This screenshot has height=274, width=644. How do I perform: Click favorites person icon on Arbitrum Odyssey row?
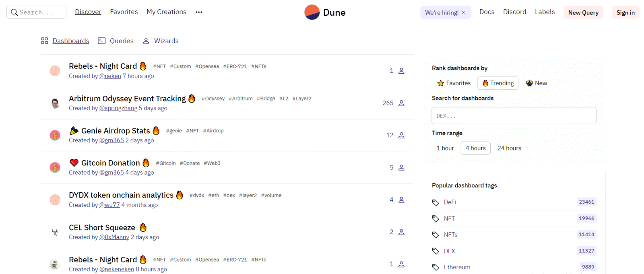[401, 103]
